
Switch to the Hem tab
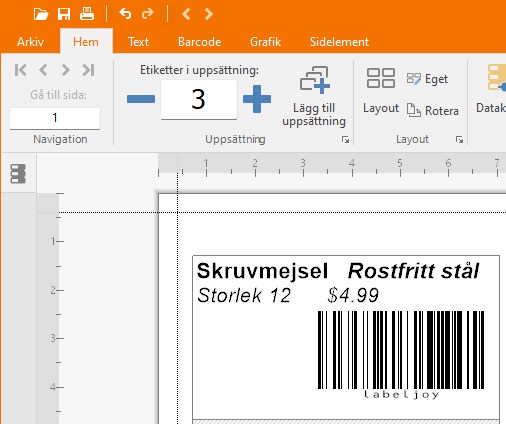point(86,42)
